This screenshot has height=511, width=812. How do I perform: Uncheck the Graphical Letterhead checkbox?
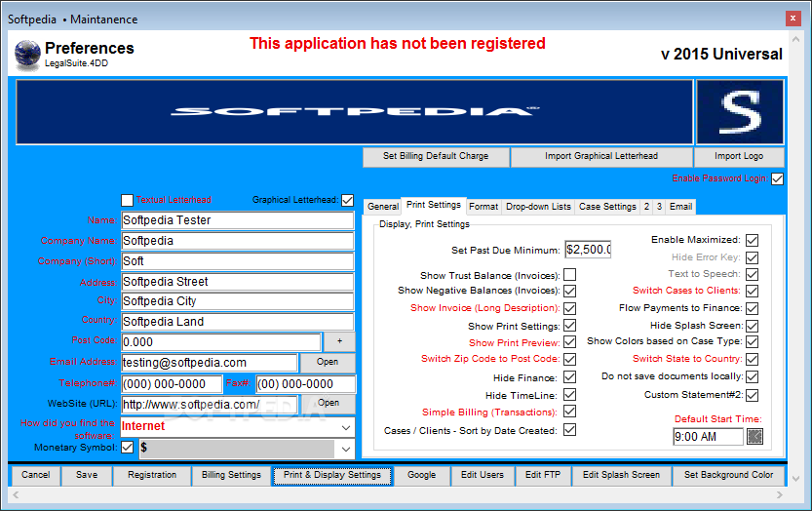point(347,200)
